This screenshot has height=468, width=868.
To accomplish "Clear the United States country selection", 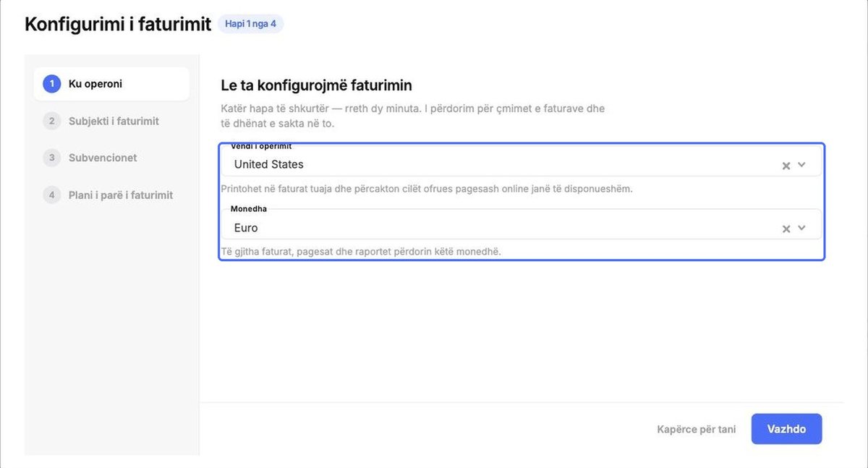I will coord(786,166).
